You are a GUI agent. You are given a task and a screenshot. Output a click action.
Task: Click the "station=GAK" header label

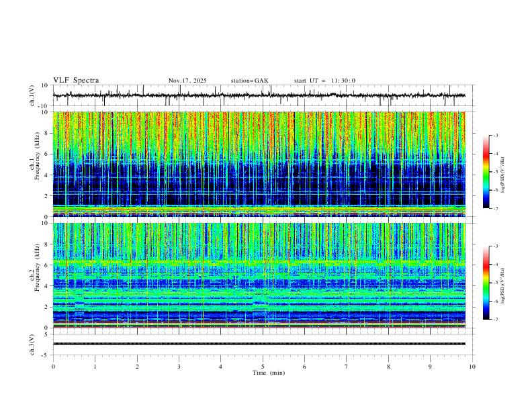[x=249, y=81]
